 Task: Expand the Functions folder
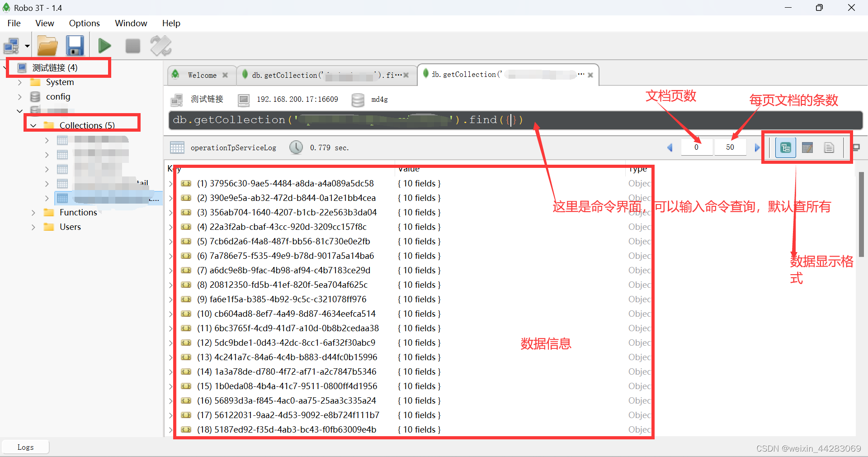click(33, 213)
